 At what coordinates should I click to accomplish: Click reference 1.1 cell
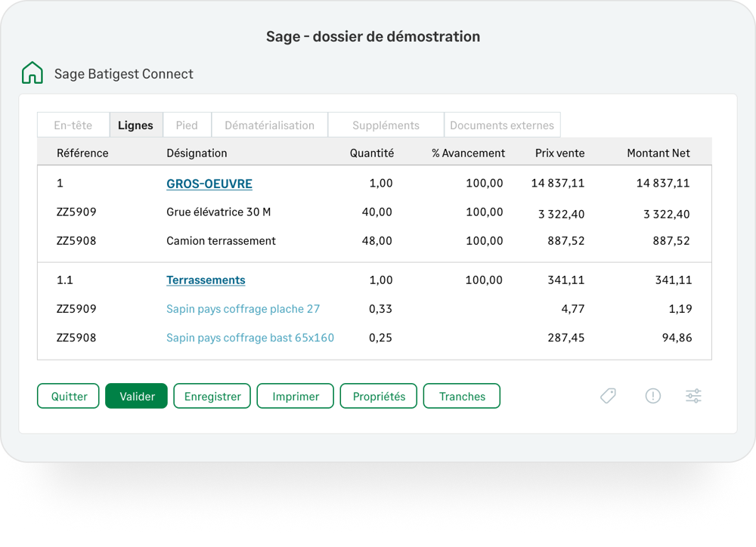point(64,280)
